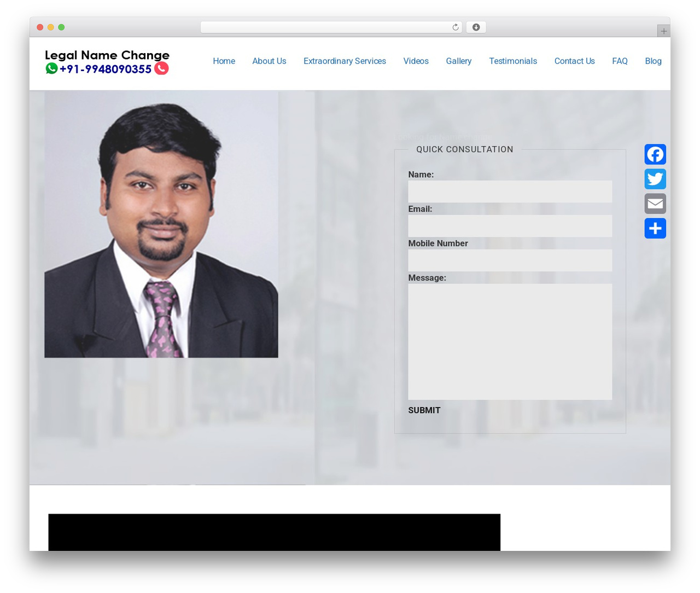The width and height of the screenshot is (700, 593).
Task: Open the FAQ page
Action: point(620,61)
